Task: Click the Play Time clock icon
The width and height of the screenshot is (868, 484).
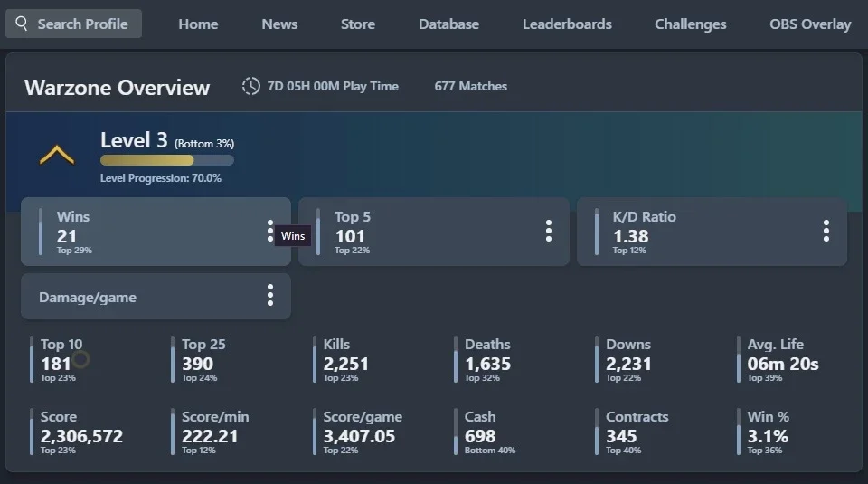Action: point(250,86)
